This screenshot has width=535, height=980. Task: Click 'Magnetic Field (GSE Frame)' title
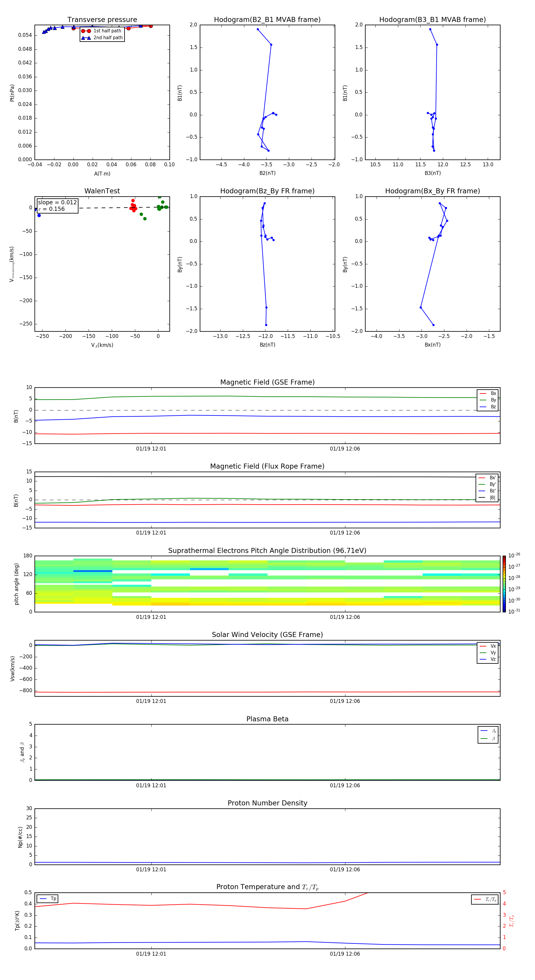267,382
